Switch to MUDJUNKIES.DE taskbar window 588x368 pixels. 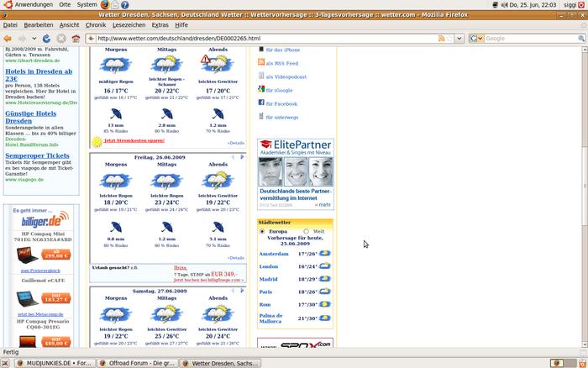[x=55, y=363]
